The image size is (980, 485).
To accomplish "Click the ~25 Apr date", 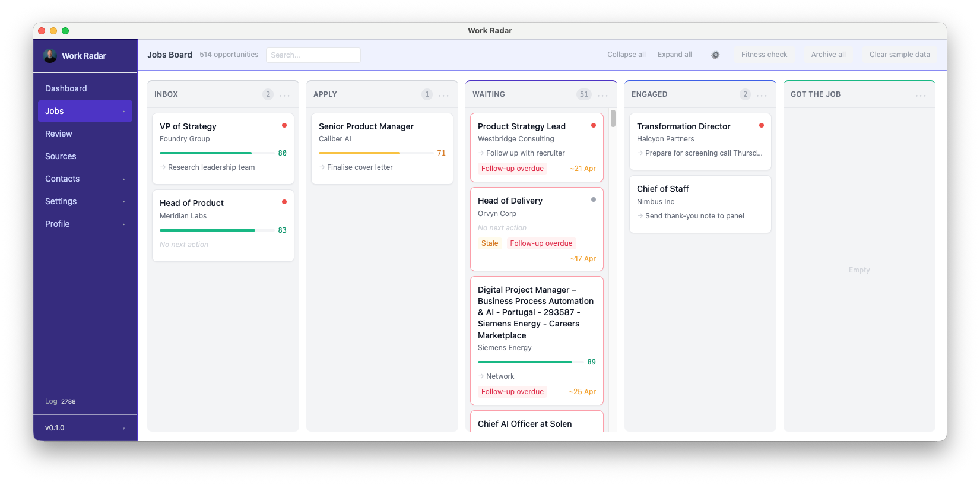I will point(582,392).
